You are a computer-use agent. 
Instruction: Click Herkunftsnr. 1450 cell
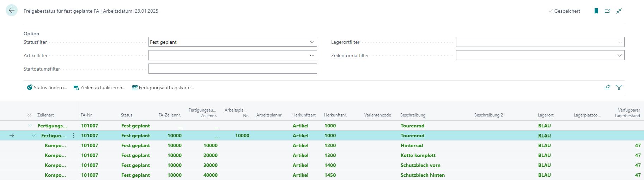tap(330, 175)
